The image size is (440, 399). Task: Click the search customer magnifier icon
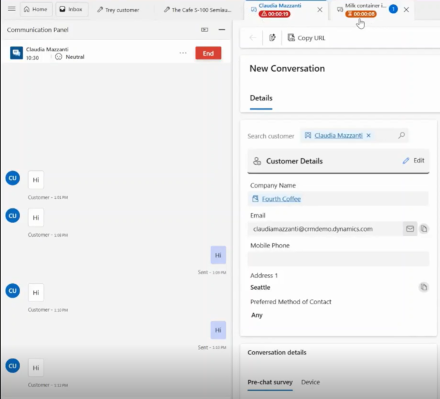tap(402, 135)
